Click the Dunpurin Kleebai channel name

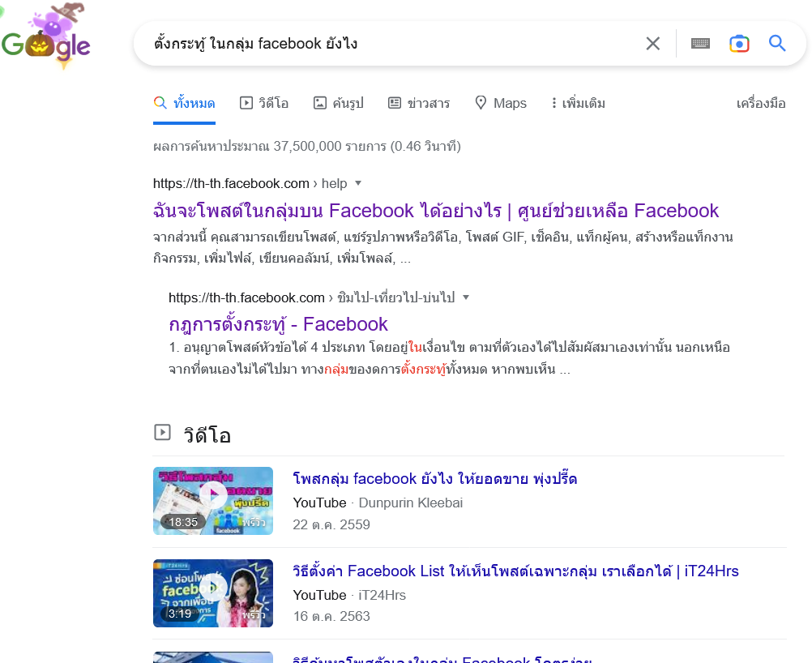click(x=411, y=503)
